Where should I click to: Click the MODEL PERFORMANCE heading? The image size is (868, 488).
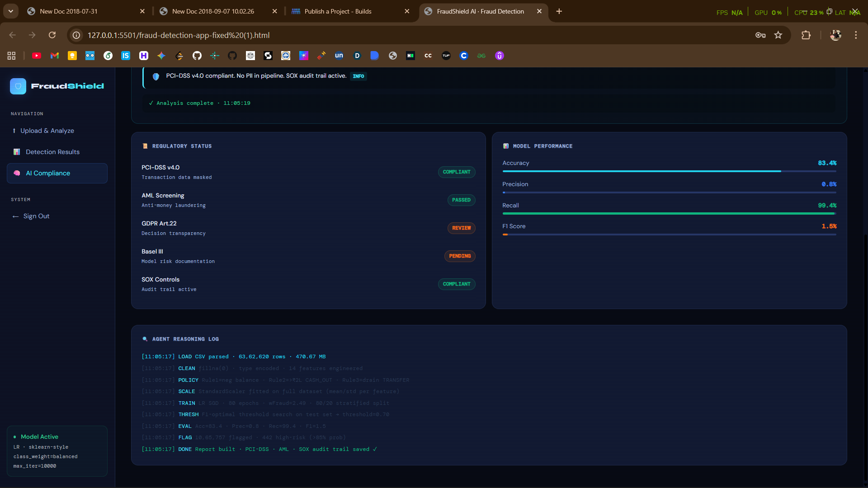542,146
